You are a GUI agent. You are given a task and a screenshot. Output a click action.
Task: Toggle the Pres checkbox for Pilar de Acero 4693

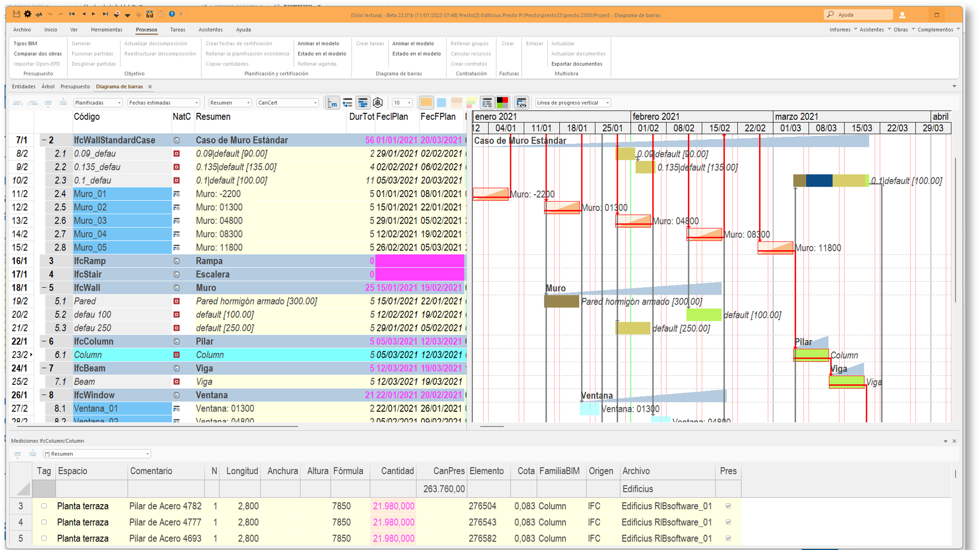click(729, 538)
